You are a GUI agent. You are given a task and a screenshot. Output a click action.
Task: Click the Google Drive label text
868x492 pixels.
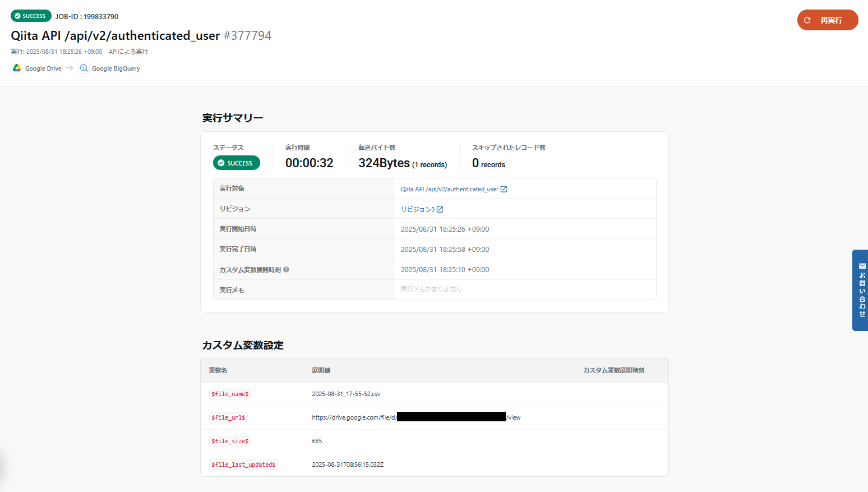pos(43,68)
